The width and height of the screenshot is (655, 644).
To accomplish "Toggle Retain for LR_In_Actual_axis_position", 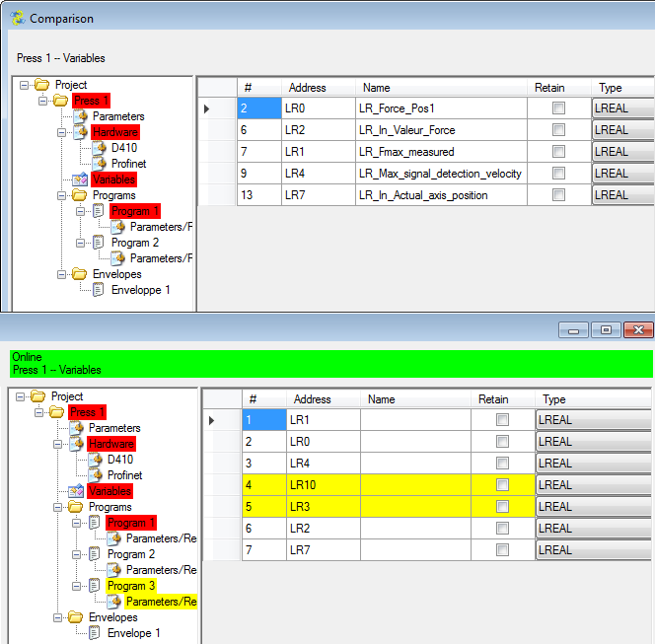I will [x=558, y=195].
